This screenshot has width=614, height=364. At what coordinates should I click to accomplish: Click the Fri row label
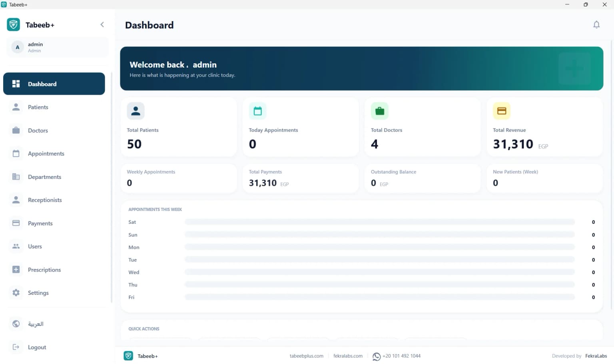(131, 297)
